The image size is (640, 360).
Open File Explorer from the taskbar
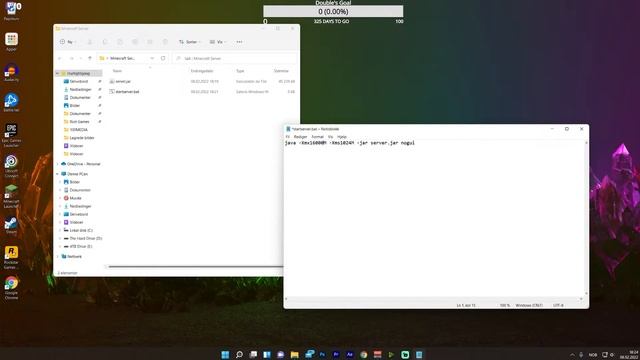[x=295, y=354]
